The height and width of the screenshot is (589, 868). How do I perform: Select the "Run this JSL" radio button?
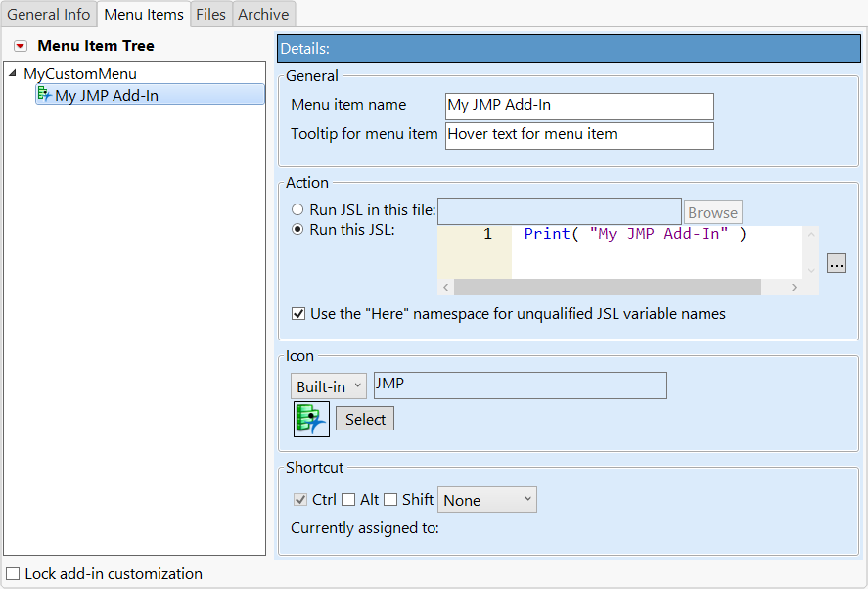[297, 229]
